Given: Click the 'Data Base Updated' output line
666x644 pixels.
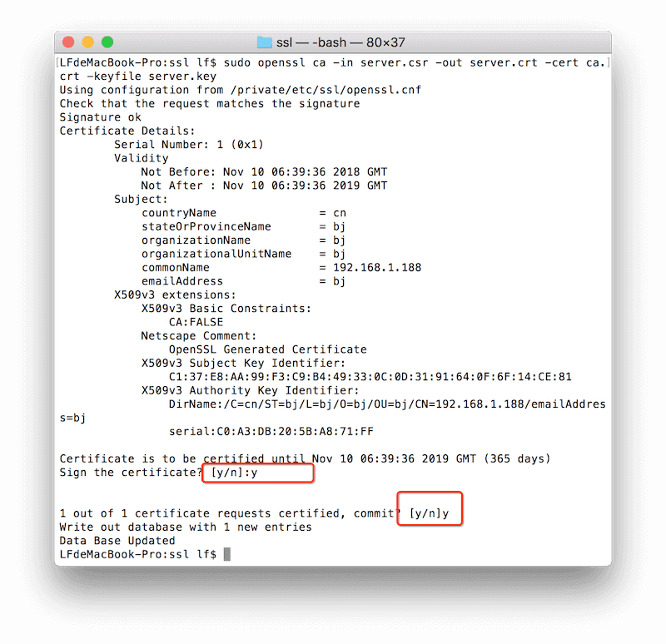Looking at the screenshot, I should point(117,541).
